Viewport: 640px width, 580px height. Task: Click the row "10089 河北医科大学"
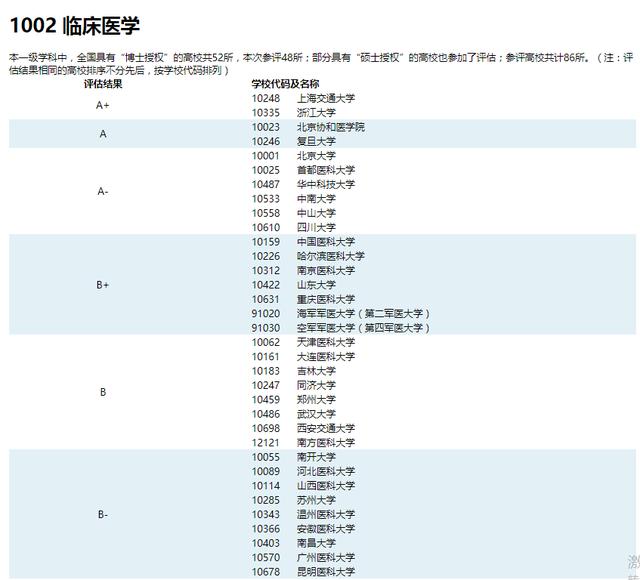tap(303, 471)
